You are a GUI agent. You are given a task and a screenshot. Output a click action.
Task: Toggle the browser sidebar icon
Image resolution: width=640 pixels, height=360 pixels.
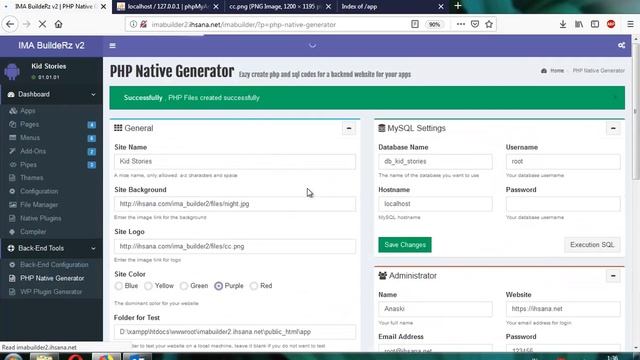[595, 24]
